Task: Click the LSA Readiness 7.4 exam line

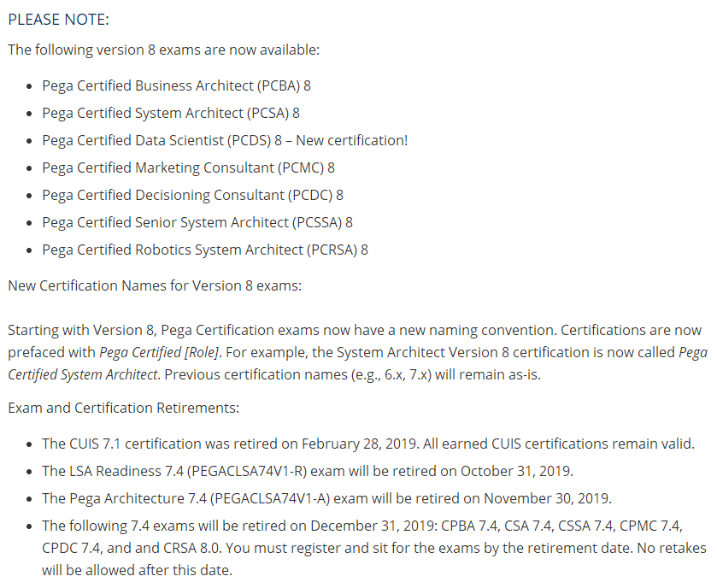Action: pyautogui.click(x=308, y=472)
